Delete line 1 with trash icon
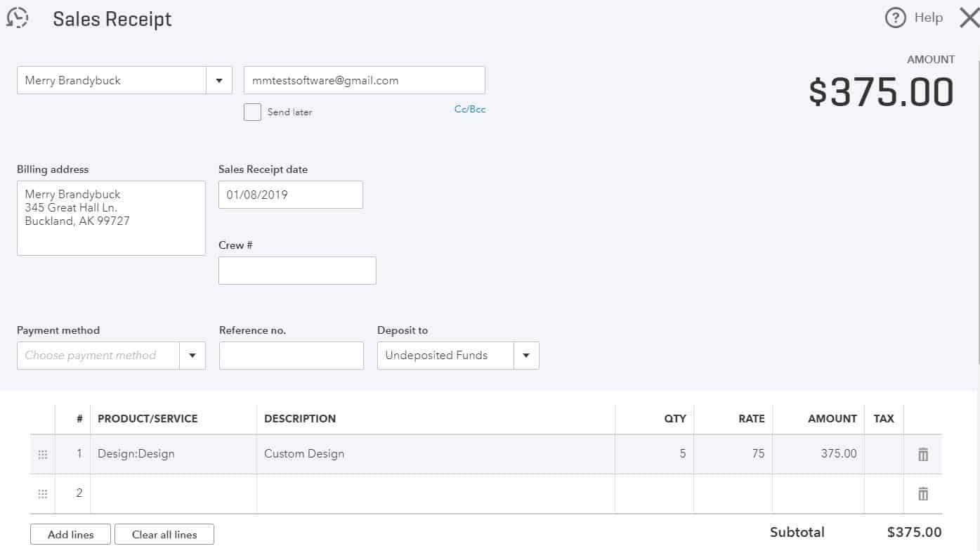980x551 pixels. click(x=923, y=454)
